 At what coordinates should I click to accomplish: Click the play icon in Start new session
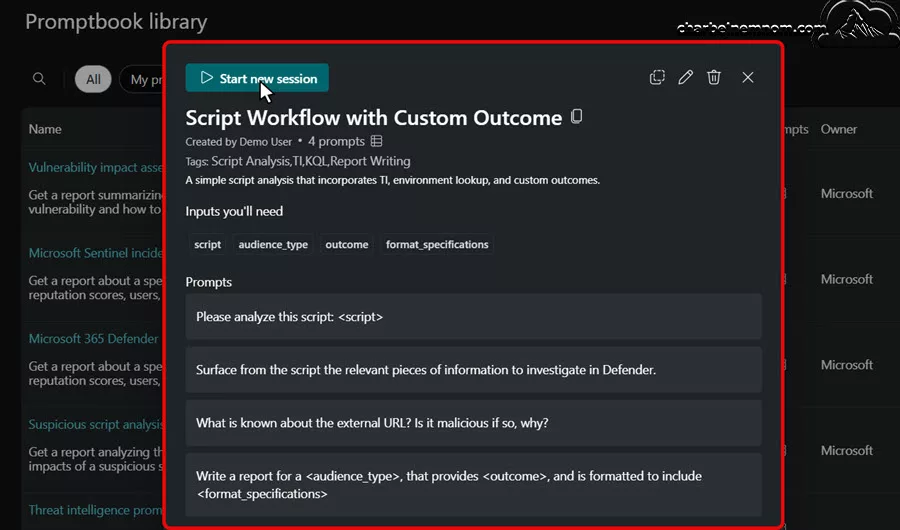tap(206, 78)
